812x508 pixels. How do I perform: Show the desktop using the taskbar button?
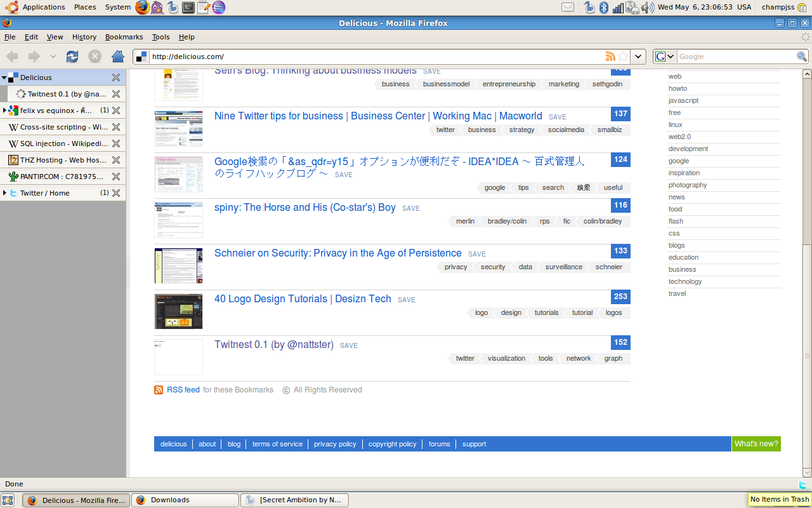(x=8, y=500)
